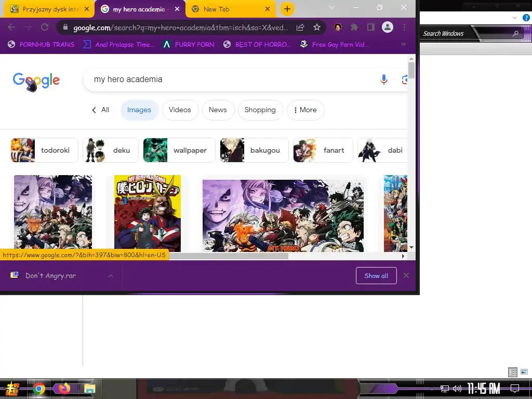Close the 'my hero academia' tab

click(x=177, y=9)
